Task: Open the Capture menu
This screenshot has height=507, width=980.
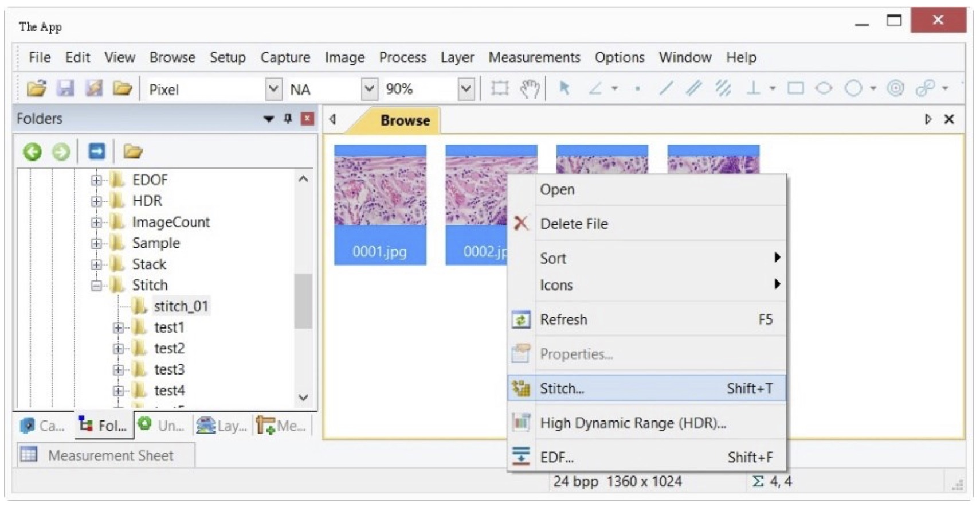Action: (285, 57)
